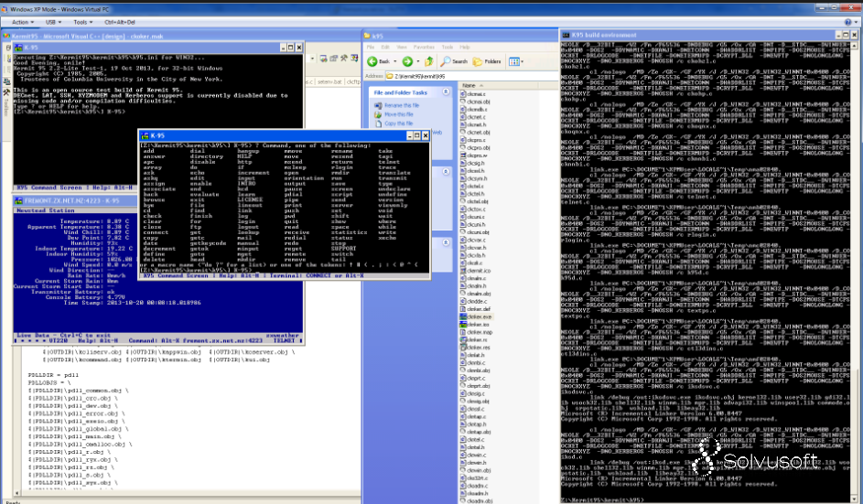Click the Move this file icon
Image resolution: width=863 pixels, height=504 pixels.
(378, 114)
